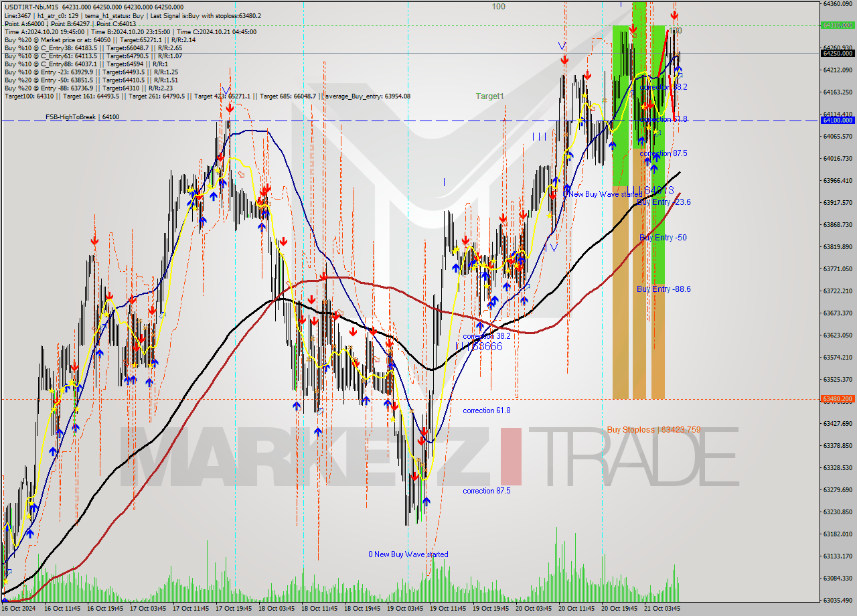The height and width of the screenshot is (616, 857).
Task: Click the 20 Oct 11:45 time axis label
Action: pos(576,609)
